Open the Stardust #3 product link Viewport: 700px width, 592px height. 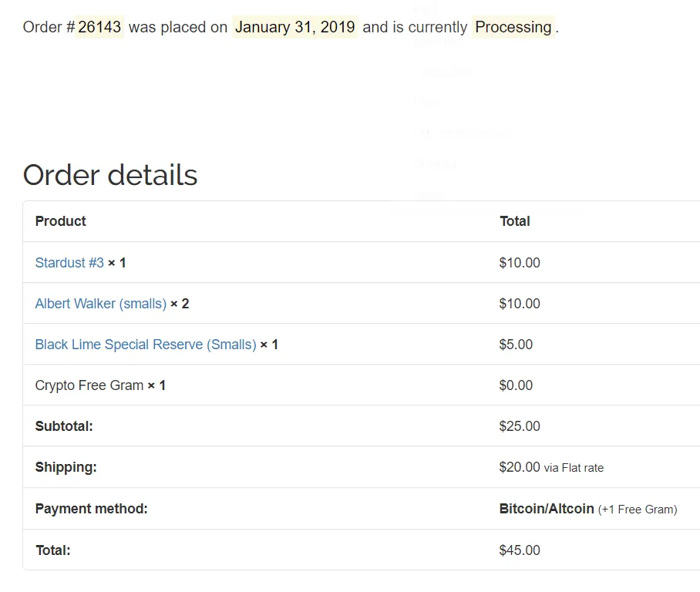69,263
